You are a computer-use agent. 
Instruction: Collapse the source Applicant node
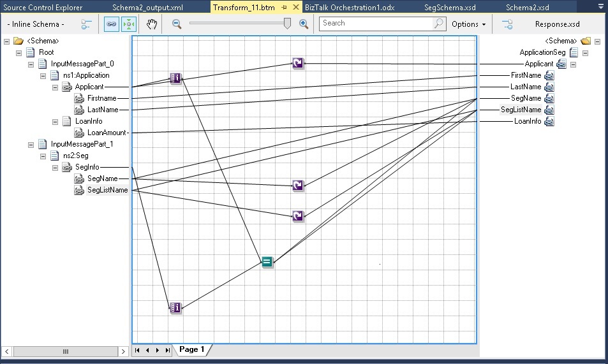point(55,87)
